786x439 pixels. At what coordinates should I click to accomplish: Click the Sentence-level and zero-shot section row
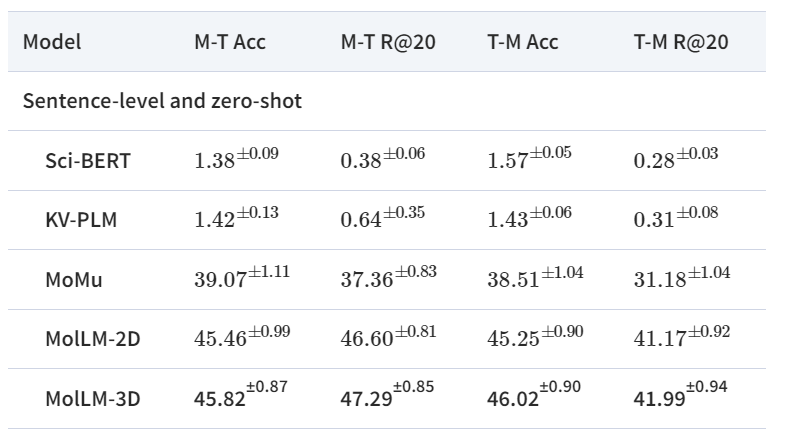tap(386, 101)
